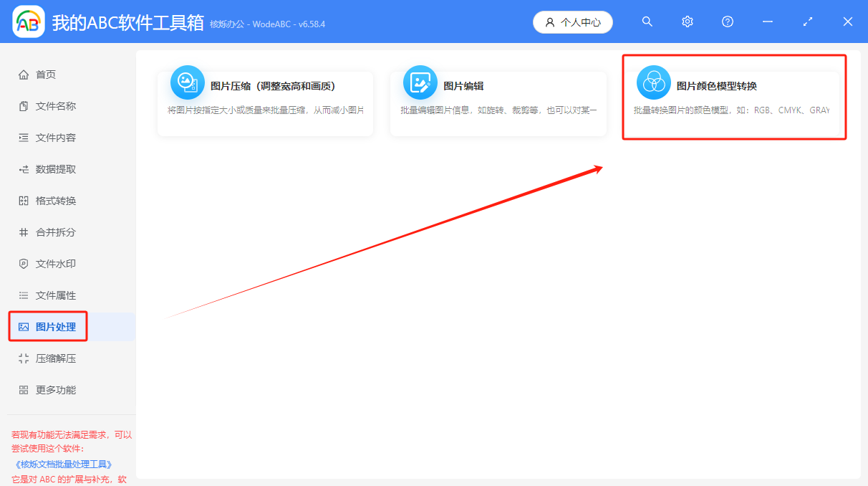Open settings gear in title bar

(688, 22)
